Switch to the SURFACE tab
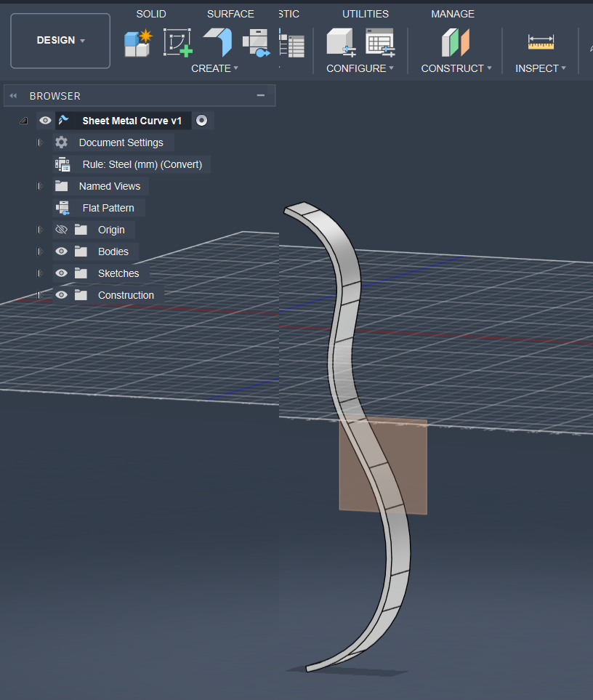The image size is (593, 700). pos(230,13)
